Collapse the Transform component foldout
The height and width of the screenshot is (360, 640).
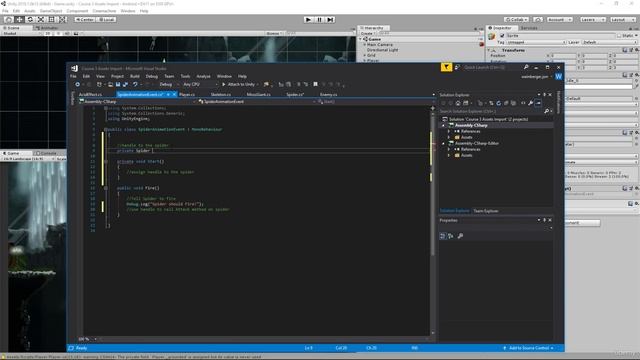[489, 50]
